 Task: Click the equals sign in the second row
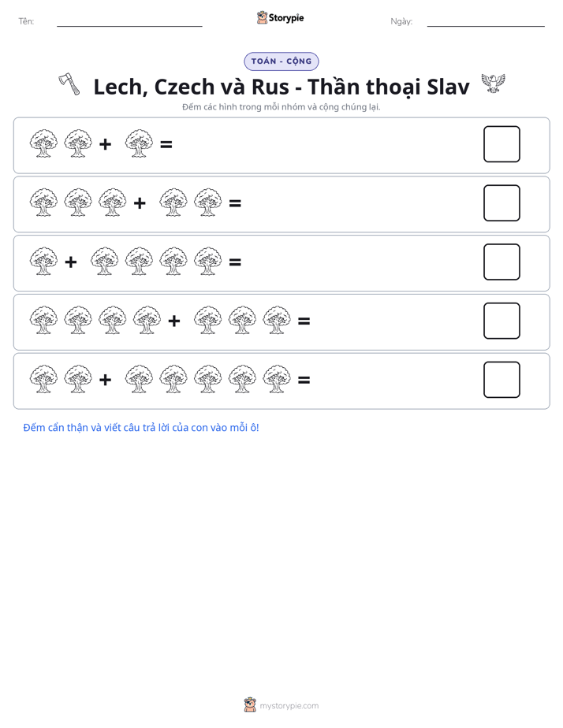[235, 203]
